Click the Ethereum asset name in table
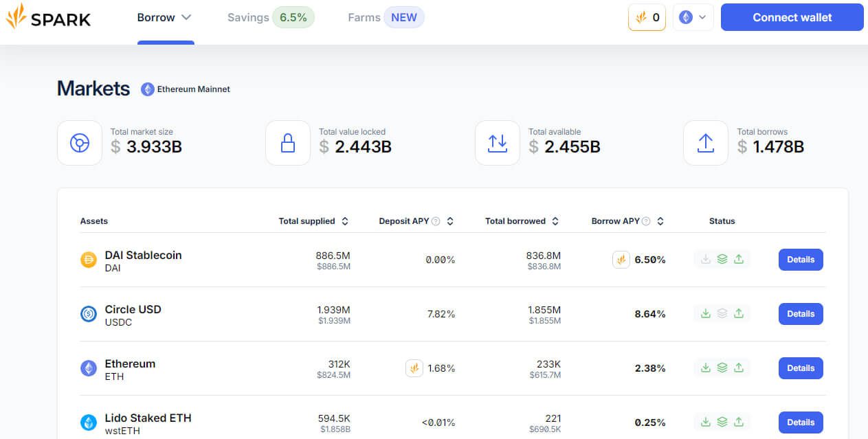 130,363
